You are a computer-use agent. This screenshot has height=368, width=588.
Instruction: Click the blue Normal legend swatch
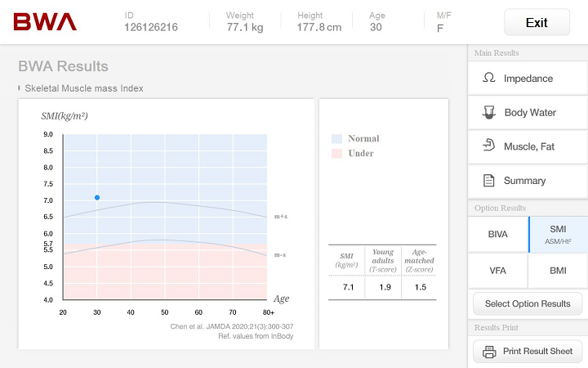336,139
